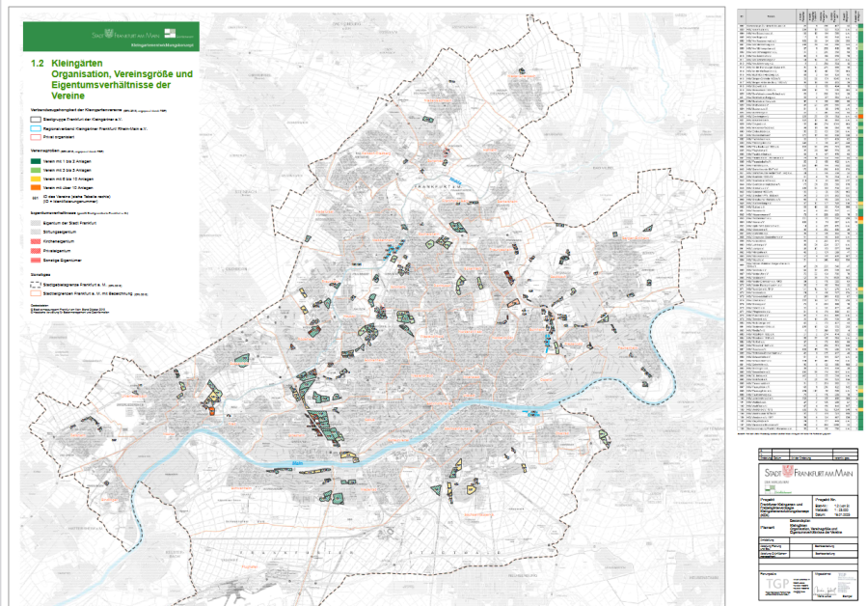
Task: Select light green '3 bis 5 Anlagen' swatch
Action: coord(36,171)
